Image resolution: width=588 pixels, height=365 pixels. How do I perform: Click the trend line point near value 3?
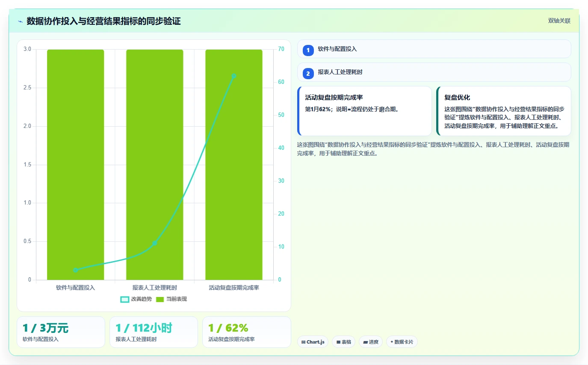click(75, 270)
